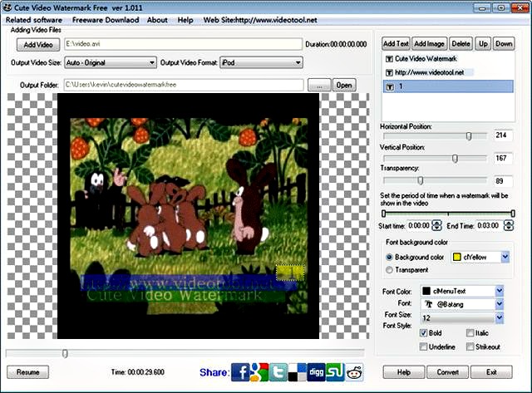Open the output folder
Image resolution: width=532 pixels, height=393 pixels.
click(344, 85)
